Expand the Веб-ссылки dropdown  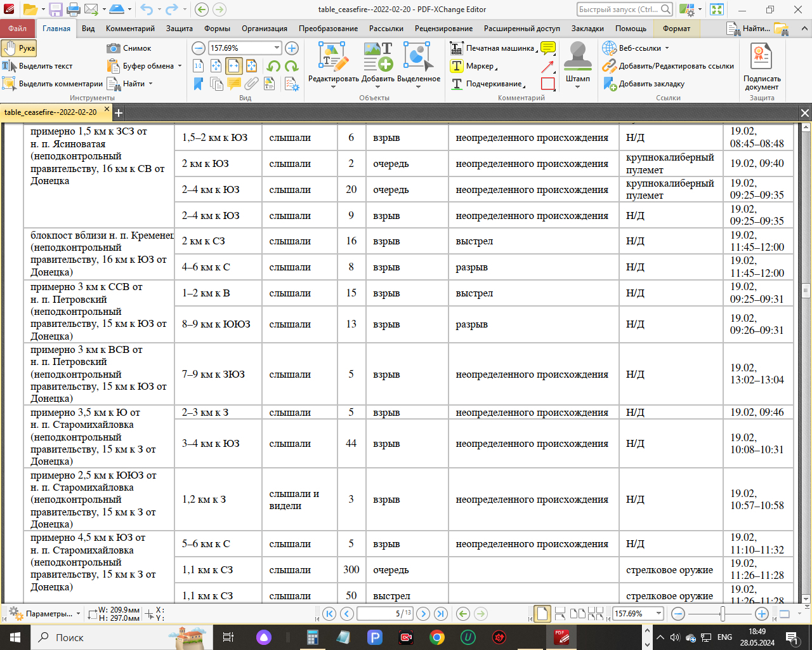click(667, 48)
